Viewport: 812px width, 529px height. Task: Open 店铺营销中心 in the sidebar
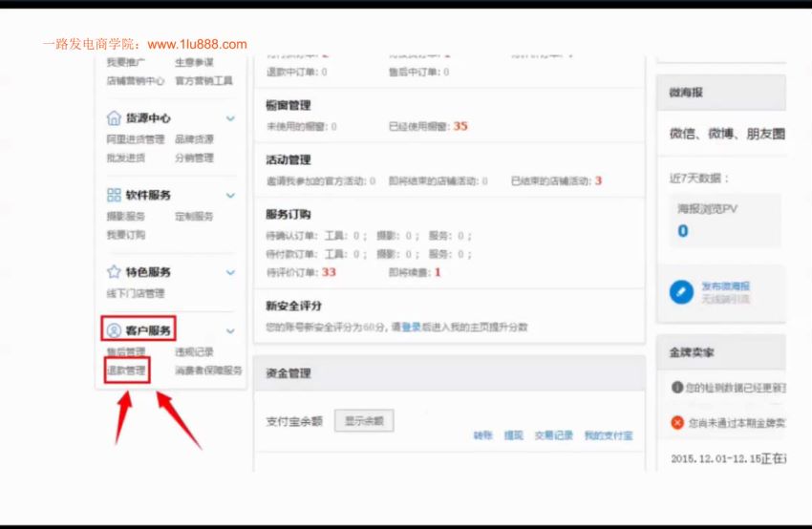(136, 81)
